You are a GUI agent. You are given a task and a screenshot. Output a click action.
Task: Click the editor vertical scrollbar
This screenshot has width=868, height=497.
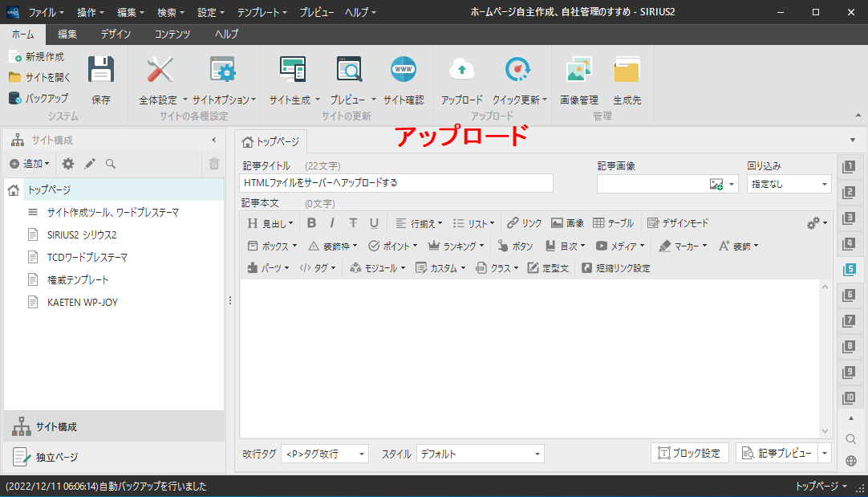click(x=825, y=357)
